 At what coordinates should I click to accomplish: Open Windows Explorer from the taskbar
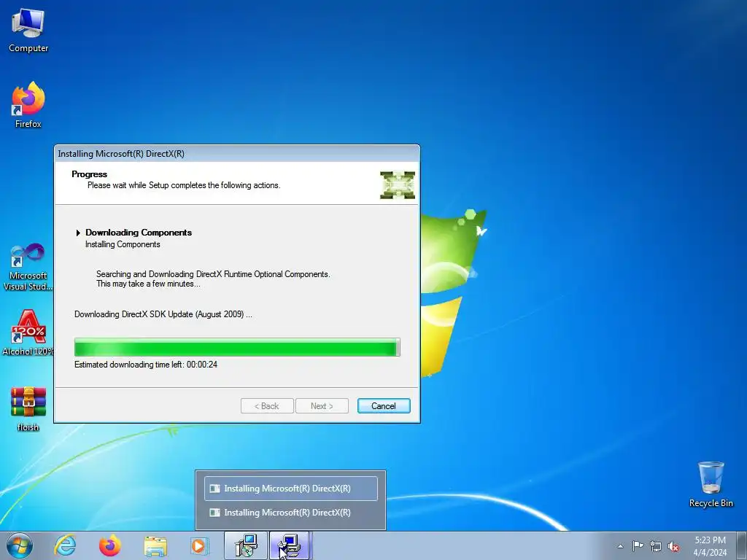155,545
